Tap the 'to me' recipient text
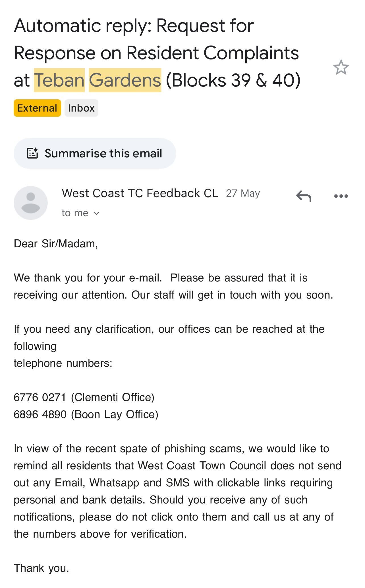The width and height of the screenshot is (365, 588). (75, 213)
